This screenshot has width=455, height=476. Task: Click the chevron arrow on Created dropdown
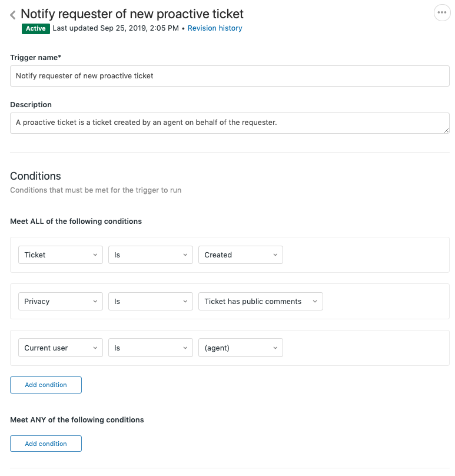click(275, 255)
